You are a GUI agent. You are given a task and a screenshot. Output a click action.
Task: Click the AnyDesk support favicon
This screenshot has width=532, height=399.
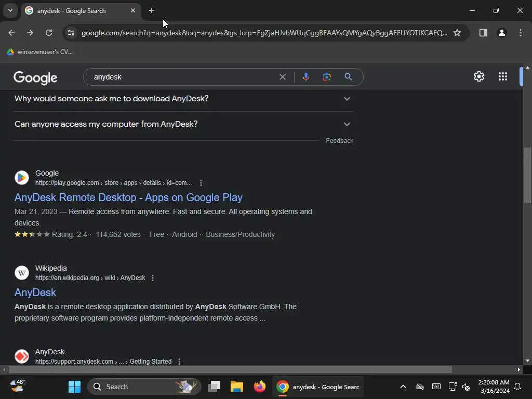pyautogui.click(x=22, y=356)
